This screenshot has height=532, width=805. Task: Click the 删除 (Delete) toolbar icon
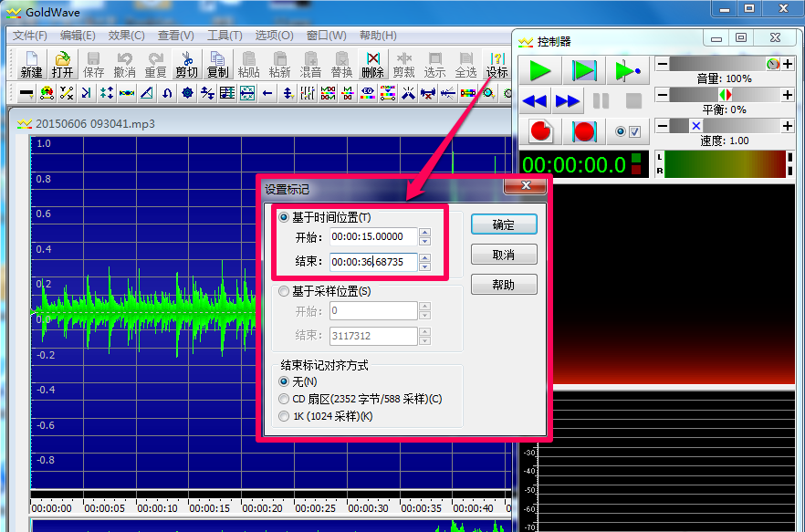(x=372, y=65)
